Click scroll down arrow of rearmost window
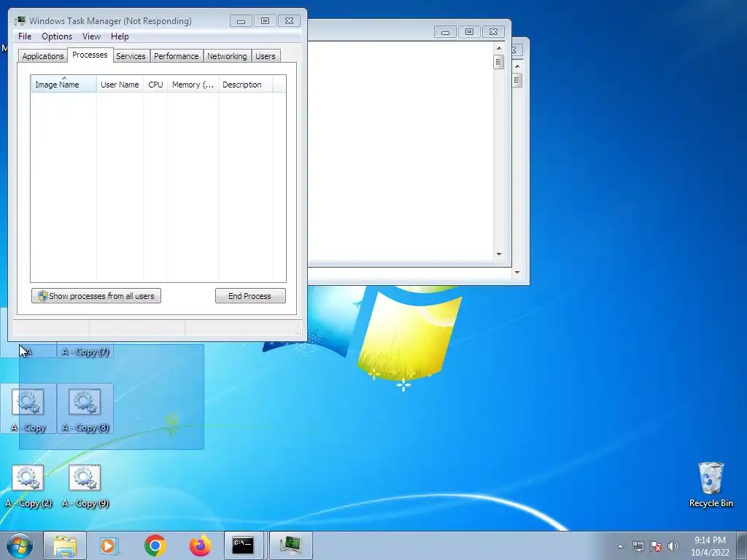The image size is (747, 560). tap(517, 273)
